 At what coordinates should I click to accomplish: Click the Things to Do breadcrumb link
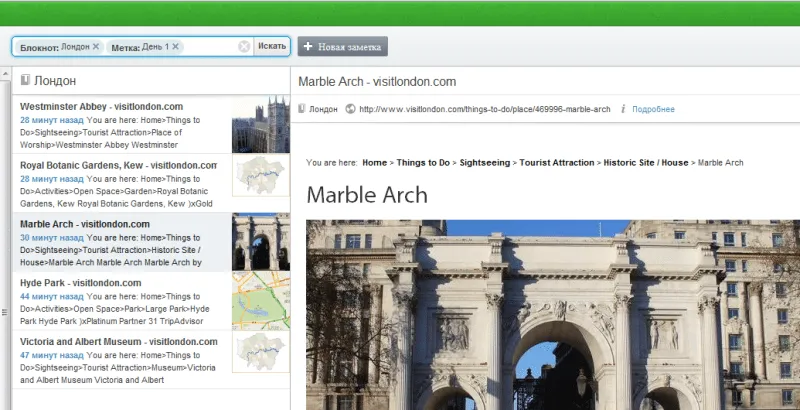click(x=423, y=162)
